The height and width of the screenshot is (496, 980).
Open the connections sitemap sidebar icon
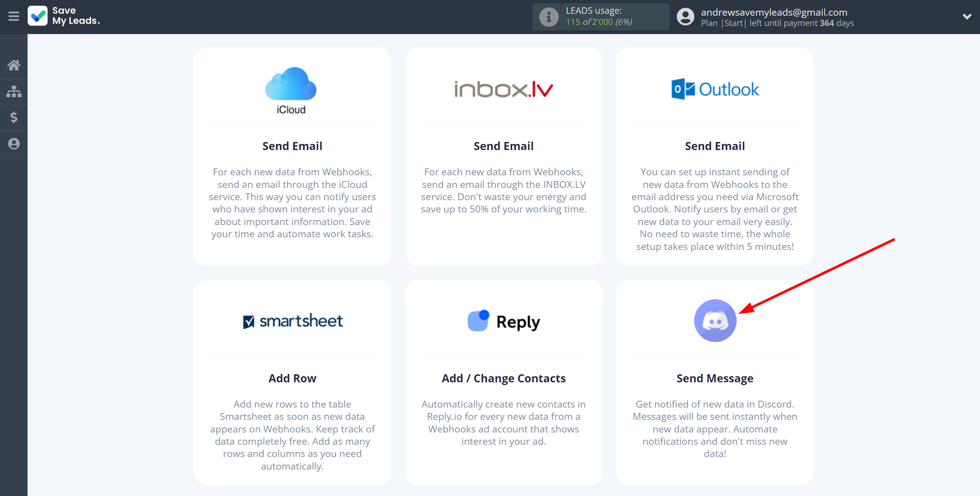(14, 91)
